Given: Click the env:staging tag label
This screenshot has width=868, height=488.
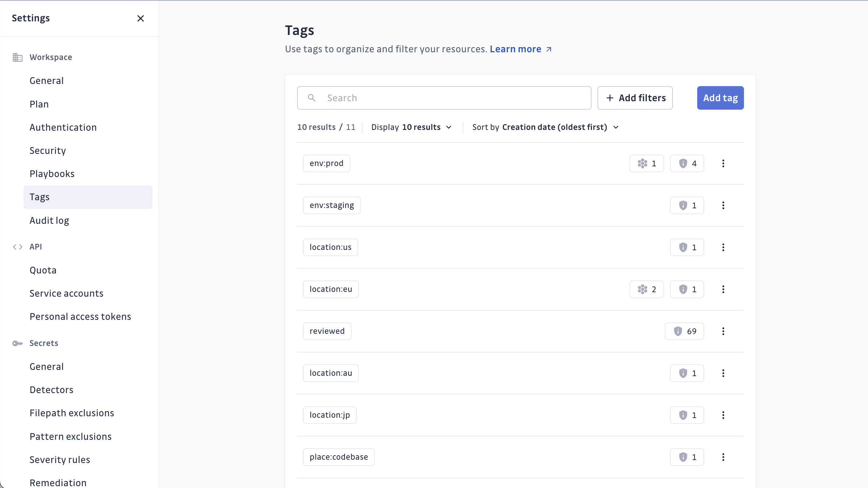Looking at the screenshot, I should click(332, 205).
